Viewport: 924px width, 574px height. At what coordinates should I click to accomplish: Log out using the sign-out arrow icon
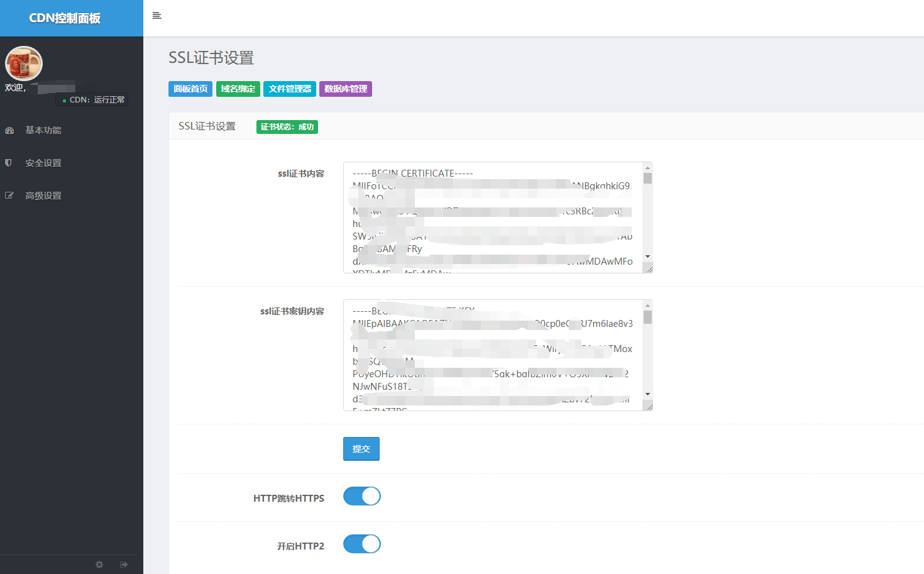click(124, 565)
